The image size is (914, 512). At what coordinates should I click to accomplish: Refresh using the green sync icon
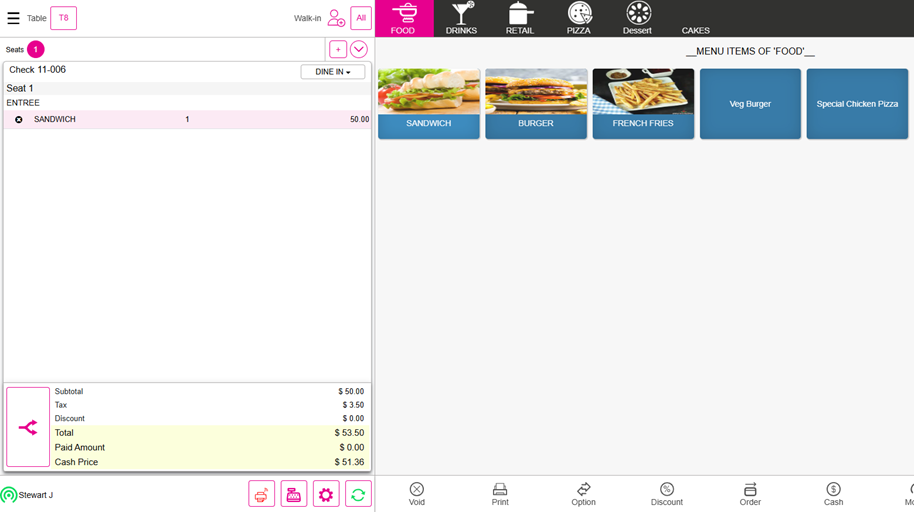pos(358,494)
